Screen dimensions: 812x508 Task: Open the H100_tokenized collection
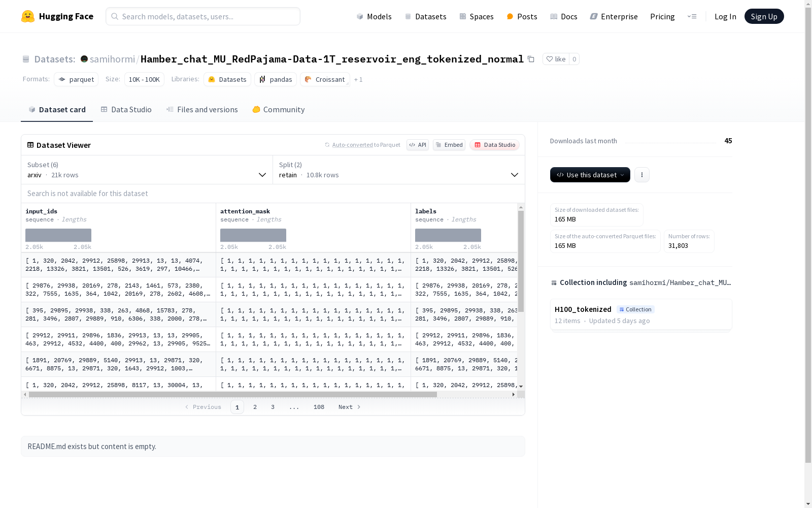[641, 315]
